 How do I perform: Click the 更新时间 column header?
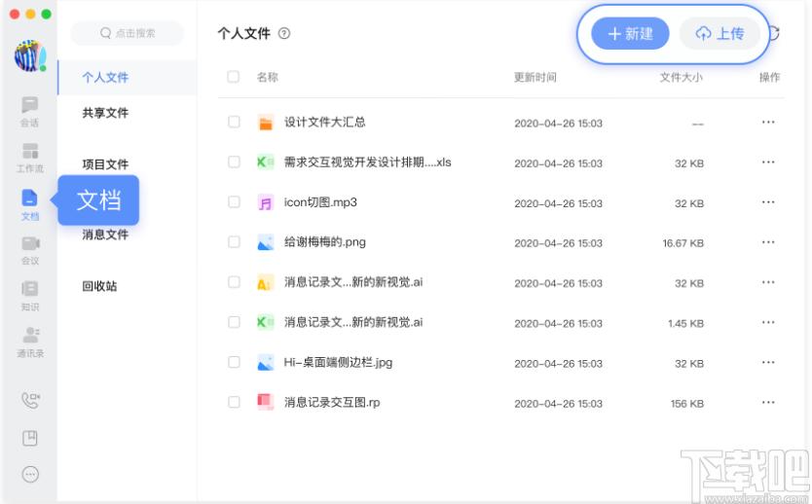pyautogui.click(x=535, y=78)
